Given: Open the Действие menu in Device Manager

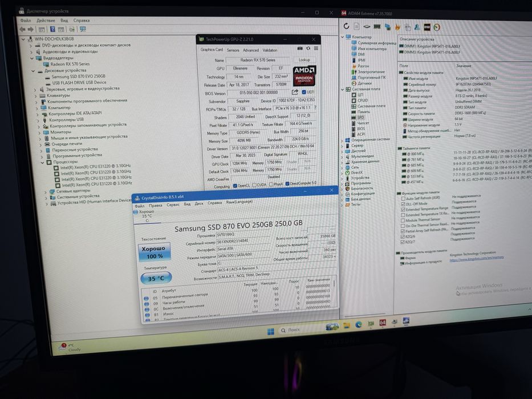Looking at the screenshot, I should [x=46, y=21].
